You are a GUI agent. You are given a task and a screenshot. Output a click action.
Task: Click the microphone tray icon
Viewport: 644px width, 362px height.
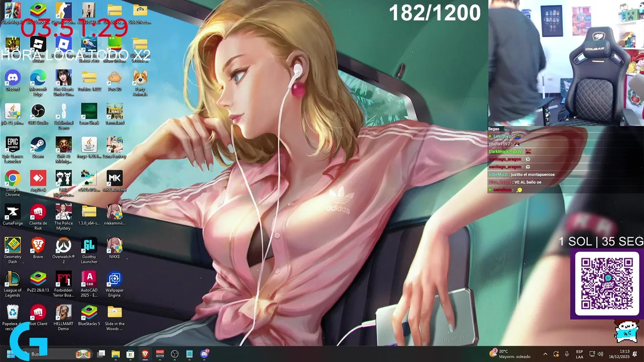(x=567, y=354)
